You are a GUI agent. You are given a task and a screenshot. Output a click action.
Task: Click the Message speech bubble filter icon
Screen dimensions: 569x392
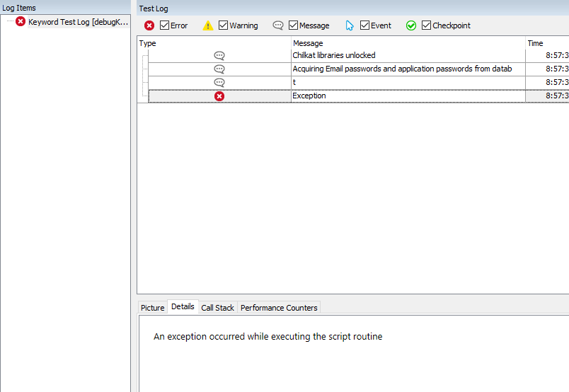pyautogui.click(x=278, y=25)
